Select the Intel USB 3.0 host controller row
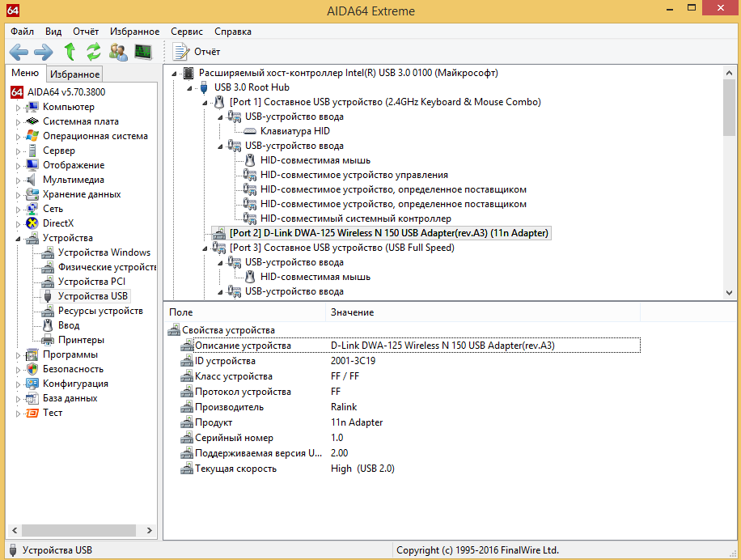Viewport: 741px width, 560px height. point(349,73)
